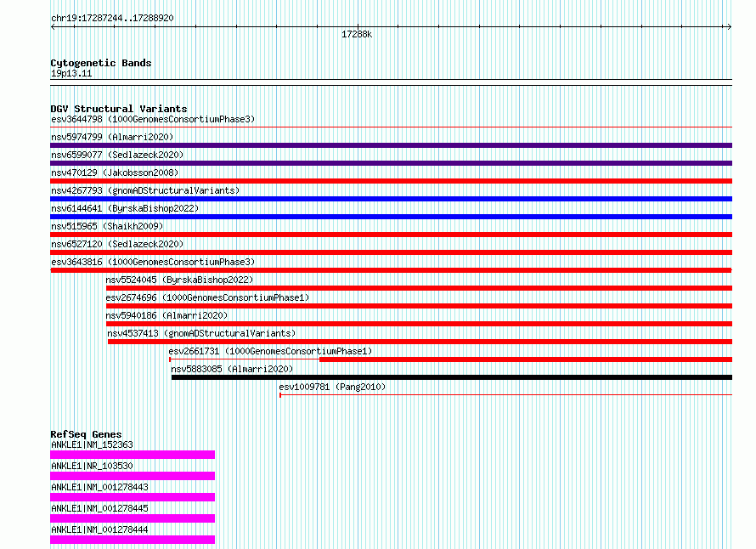Click the red bar under nsv470129

tap(391, 181)
